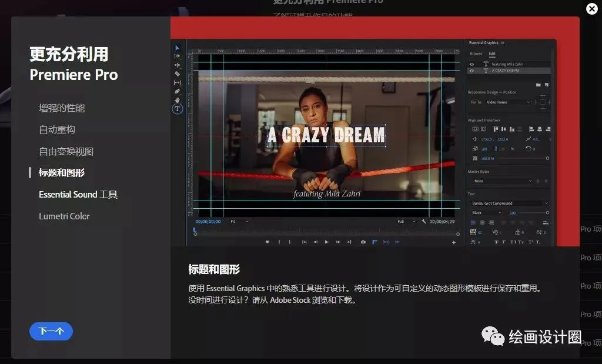Click the center align text icon
This screenshot has height=364, width=602.
point(482,223)
